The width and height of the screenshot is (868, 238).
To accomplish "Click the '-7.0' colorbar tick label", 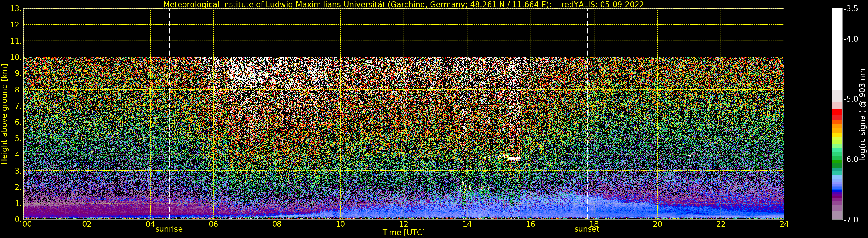I will click(851, 220).
